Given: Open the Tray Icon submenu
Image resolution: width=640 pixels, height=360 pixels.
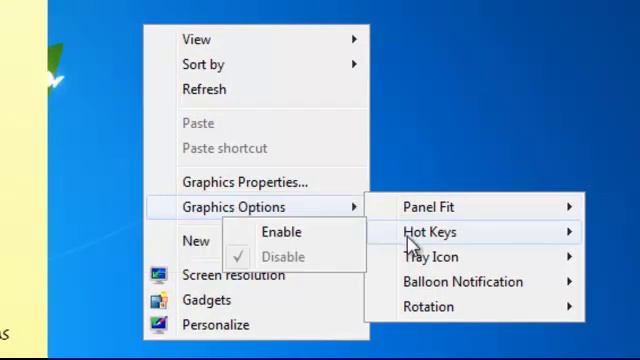Looking at the screenshot, I should tap(475, 257).
